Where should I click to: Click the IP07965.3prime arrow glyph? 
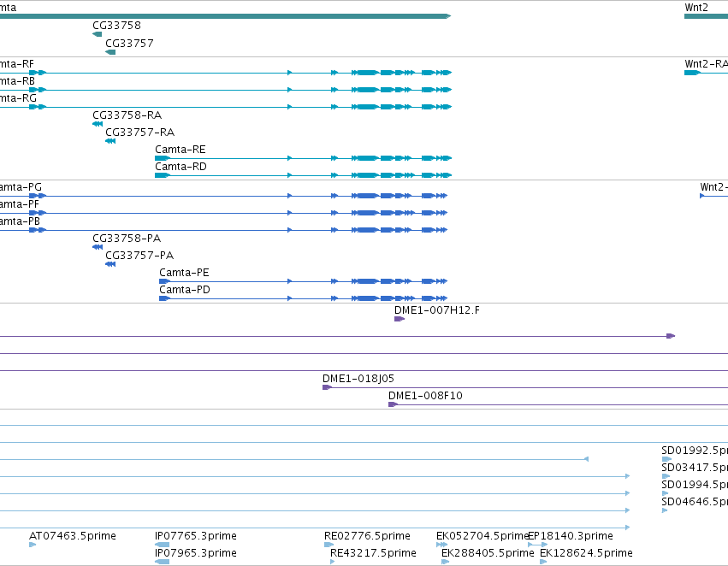[162, 562]
